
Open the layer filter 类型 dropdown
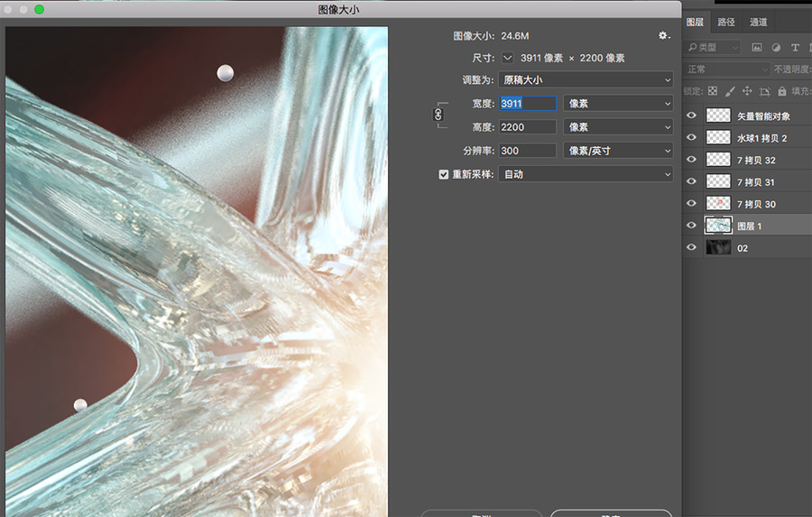point(713,47)
